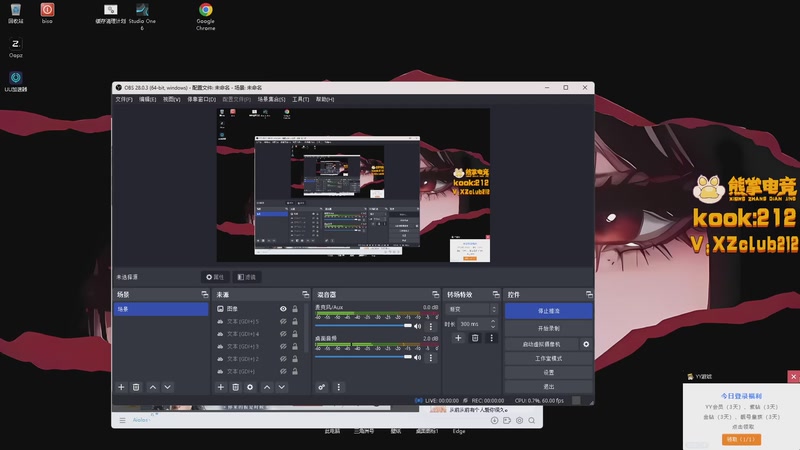This screenshot has width=800, height=450.
Task: Undock the Scene Transitions (转场特效) panel
Action: (x=496, y=294)
